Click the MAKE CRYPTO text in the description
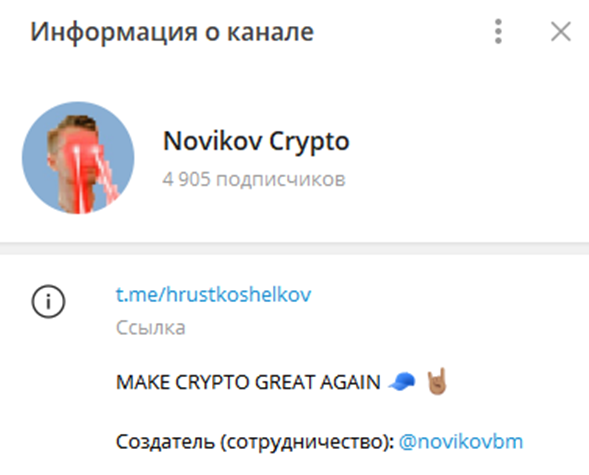This screenshot has width=589, height=475. point(183,382)
